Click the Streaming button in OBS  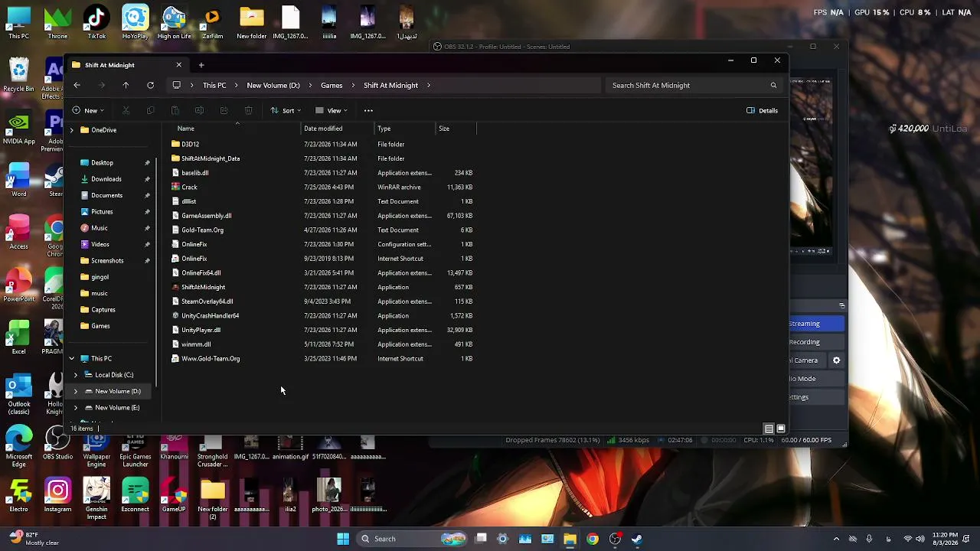click(817, 324)
